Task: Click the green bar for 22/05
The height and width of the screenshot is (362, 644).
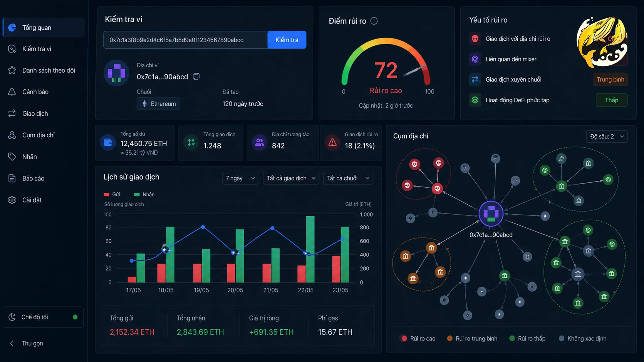Action: click(310, 249)
